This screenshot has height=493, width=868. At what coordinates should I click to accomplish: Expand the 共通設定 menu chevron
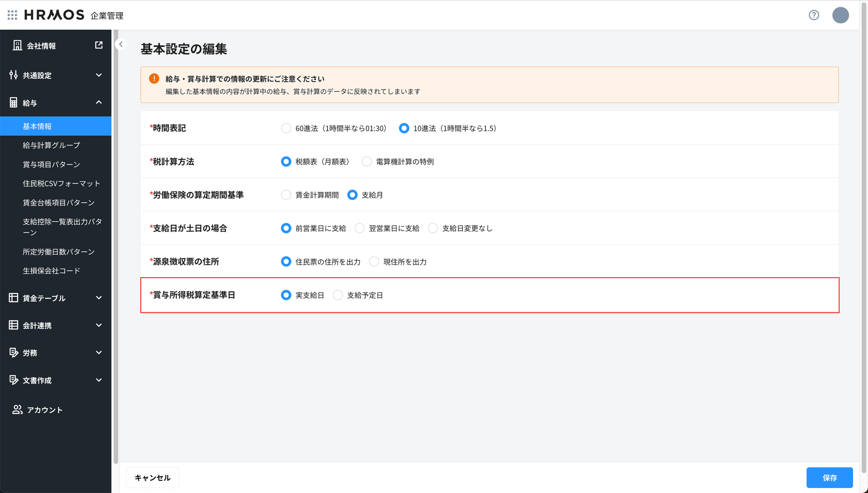(x=99, y=75)
